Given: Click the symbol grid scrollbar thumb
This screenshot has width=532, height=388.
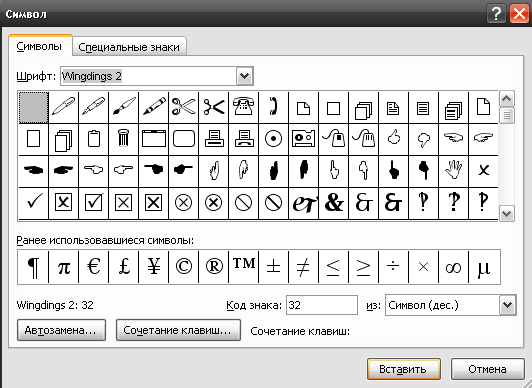Looking at the screenshot, I should tap(507, 116).
